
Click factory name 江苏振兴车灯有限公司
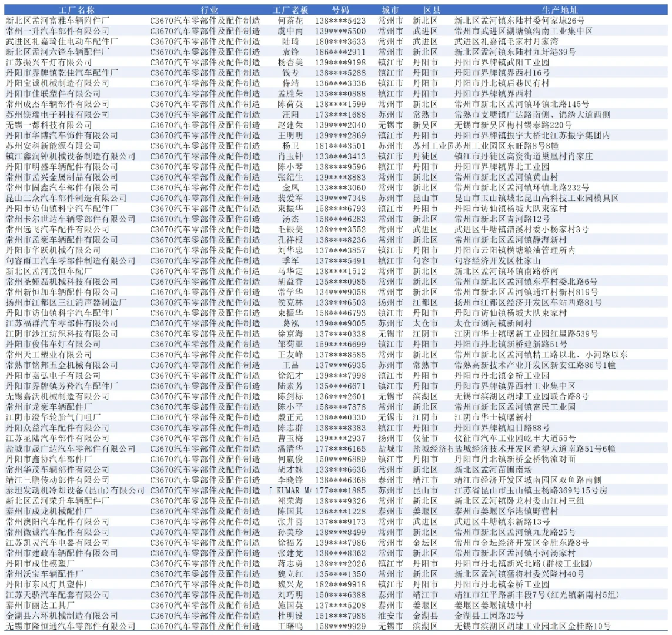49,62
